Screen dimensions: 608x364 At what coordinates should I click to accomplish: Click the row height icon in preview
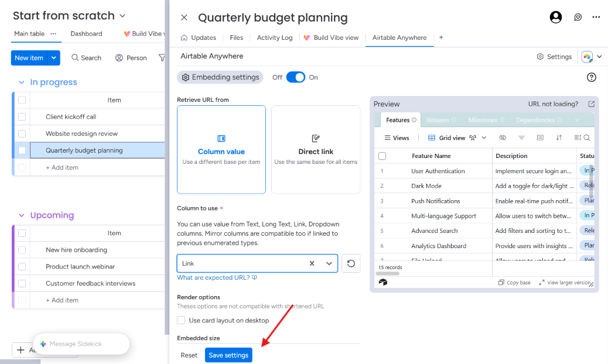(578, 138)
